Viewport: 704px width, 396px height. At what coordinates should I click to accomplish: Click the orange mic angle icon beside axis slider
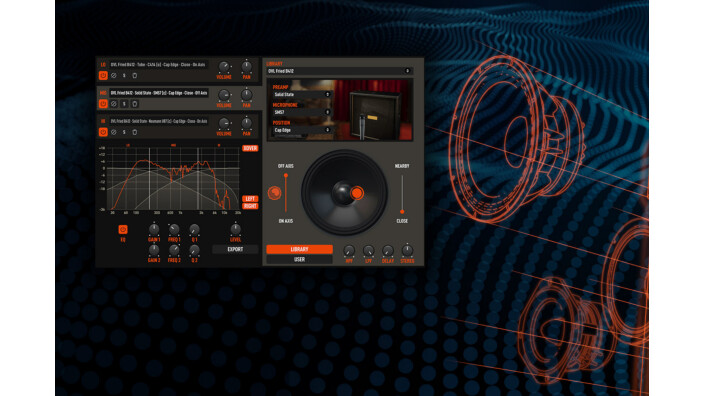274,193
